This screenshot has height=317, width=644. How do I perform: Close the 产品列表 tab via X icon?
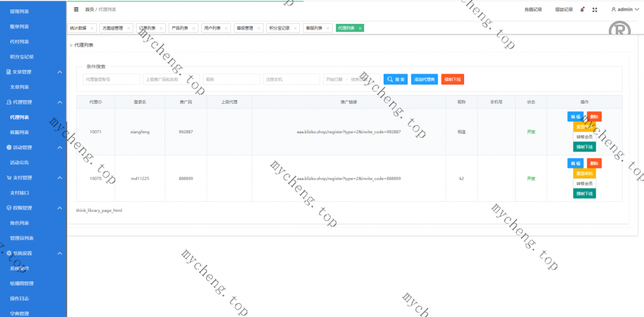point(194,28)
